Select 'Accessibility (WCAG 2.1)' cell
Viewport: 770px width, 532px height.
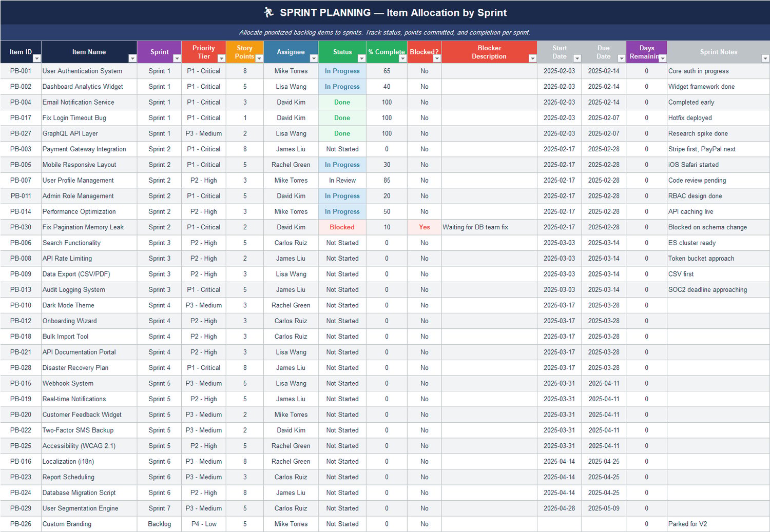(89, 446)
